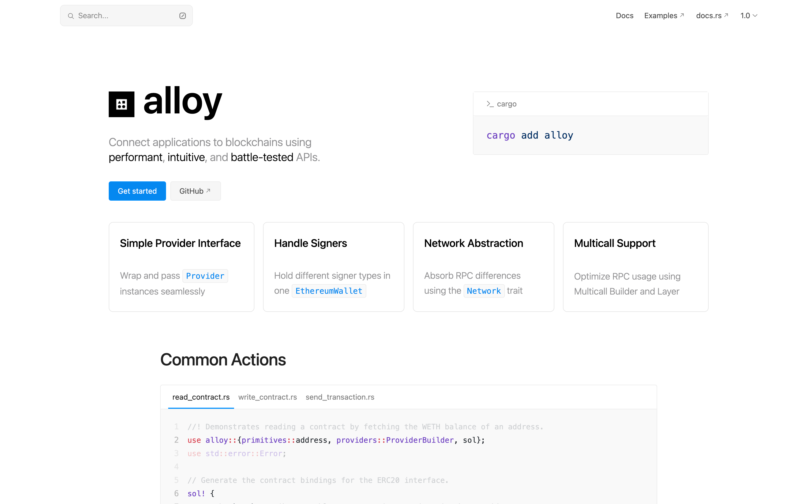Click the Provider code link
Screen dimensions: 812x504
pyautogui.click(x=205, y=276)
